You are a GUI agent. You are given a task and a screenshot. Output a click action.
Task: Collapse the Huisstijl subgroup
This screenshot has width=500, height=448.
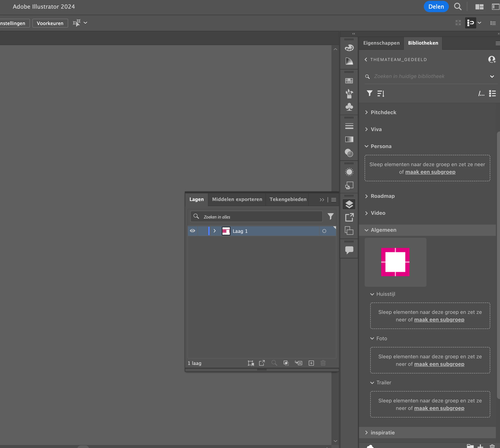(x=372, y=294)
